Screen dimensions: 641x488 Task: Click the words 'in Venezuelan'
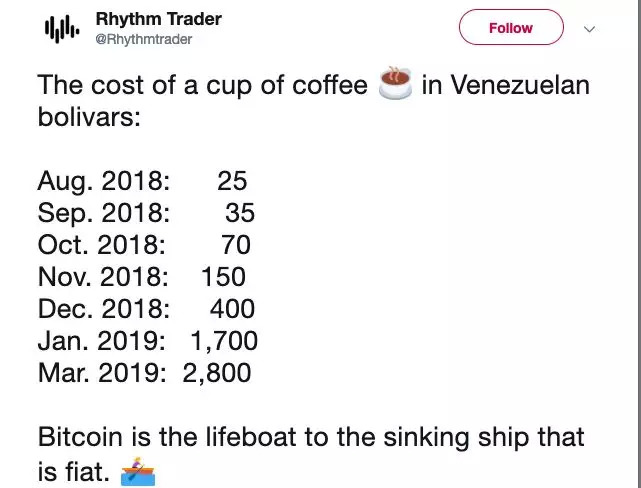[x=505, y=86]
